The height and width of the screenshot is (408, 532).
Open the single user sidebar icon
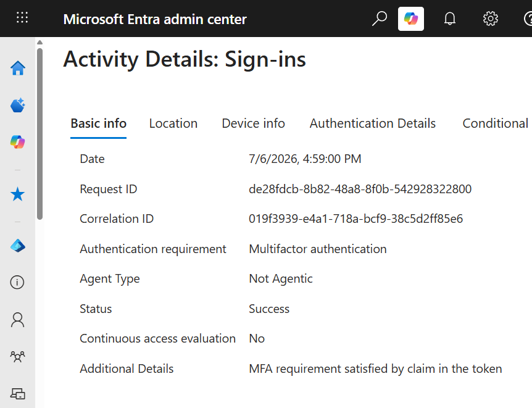[18, 320]
